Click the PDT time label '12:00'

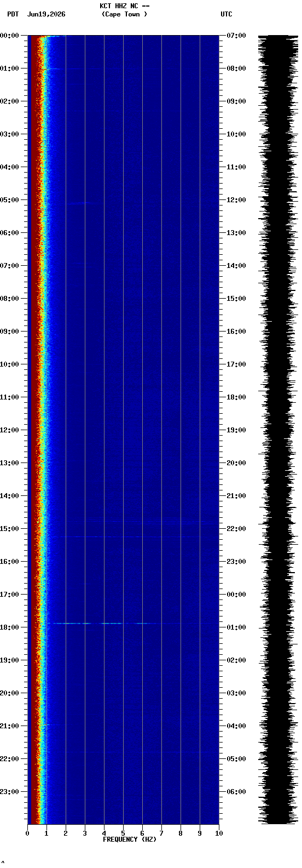(x=9, y=430)
